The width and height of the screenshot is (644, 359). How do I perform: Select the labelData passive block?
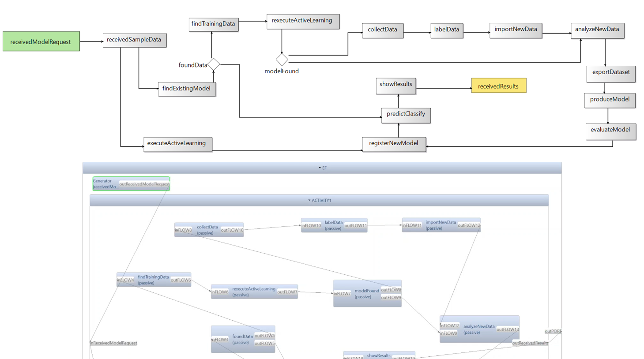[333, 225]
